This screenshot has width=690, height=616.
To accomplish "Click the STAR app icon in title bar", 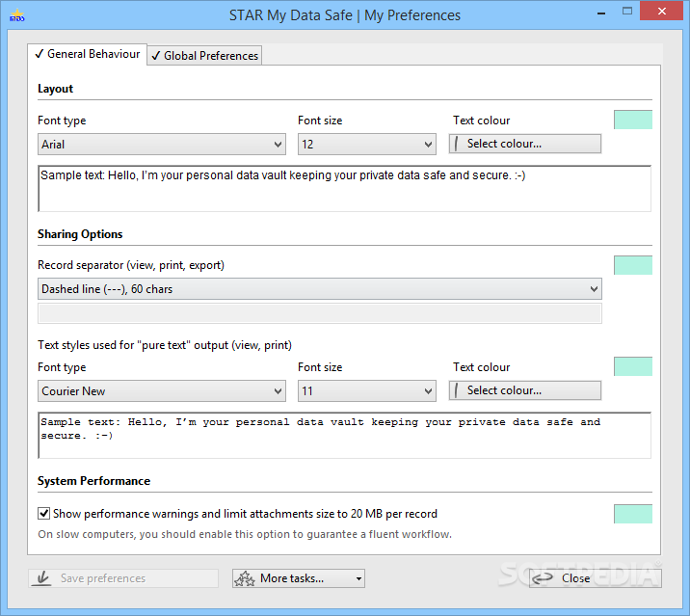I will click(x=16, y=16).
